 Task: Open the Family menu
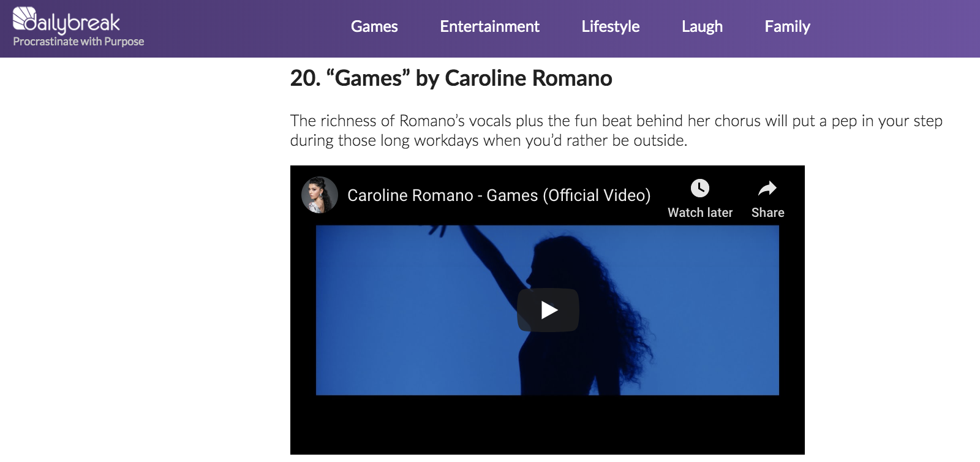point(787,26)
